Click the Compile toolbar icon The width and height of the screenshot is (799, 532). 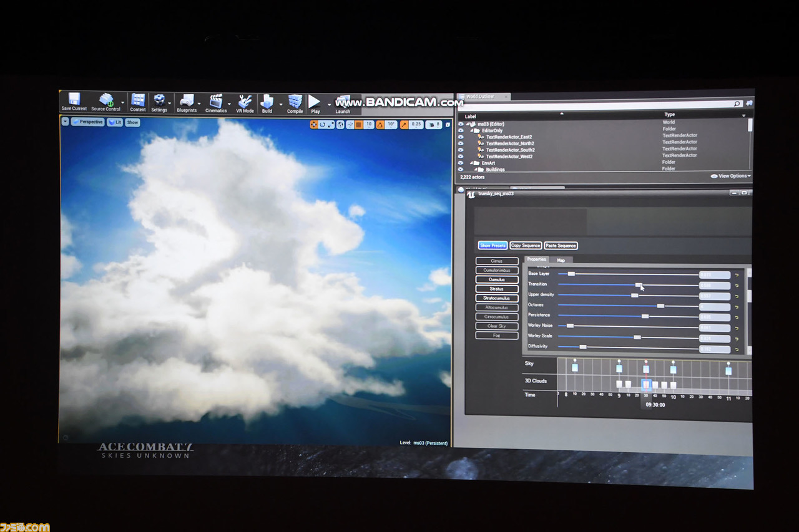(x=295, y=102)
